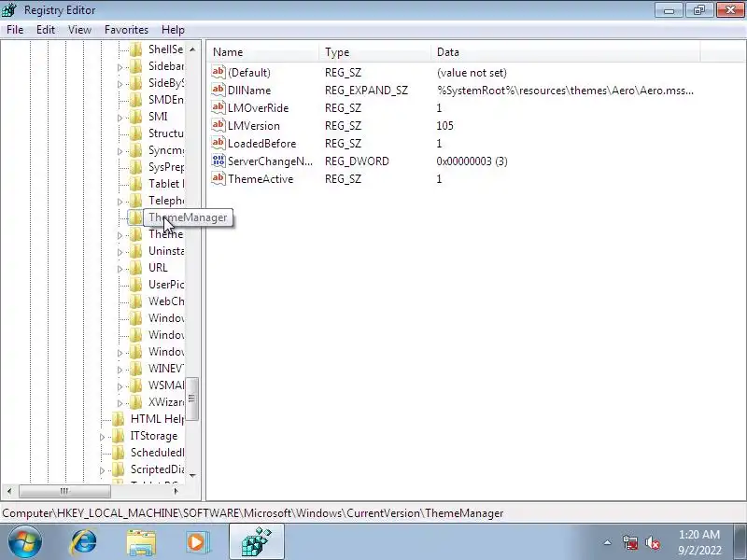Click the SMDEn key folder icon

[x=135, y=100]
